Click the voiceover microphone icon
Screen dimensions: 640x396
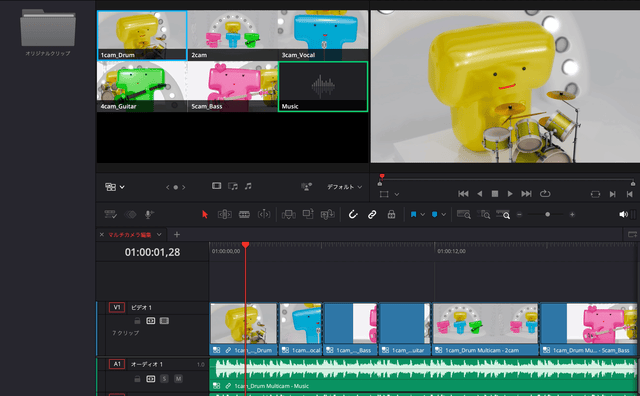click(x=149, y=214)
